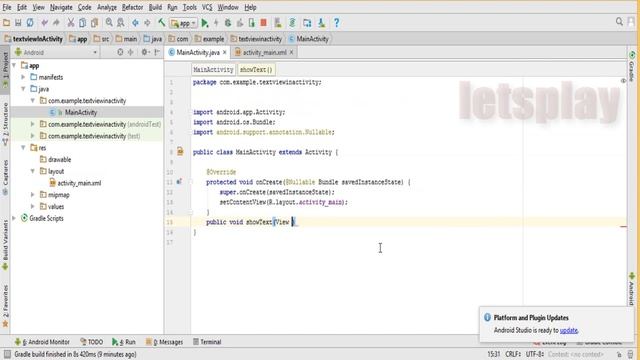Open the Terminal tool window
The image size is (640, 360).
pyautogui.click(x=207, y=342)
